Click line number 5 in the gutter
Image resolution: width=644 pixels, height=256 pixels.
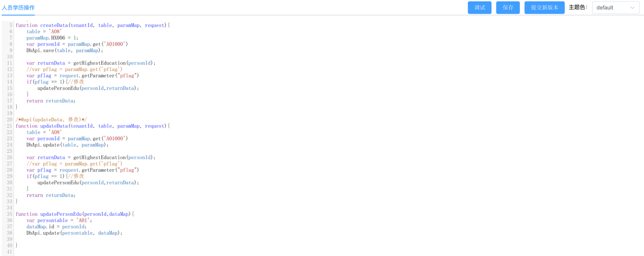(11, 25)
